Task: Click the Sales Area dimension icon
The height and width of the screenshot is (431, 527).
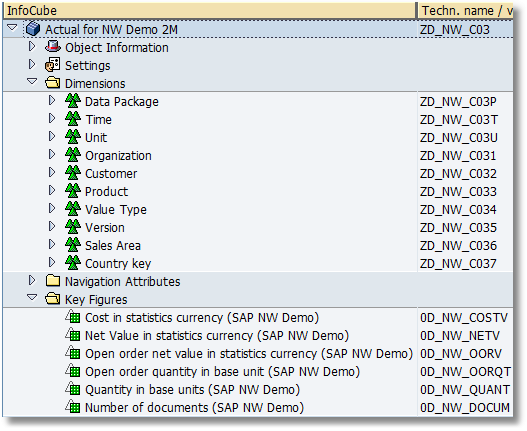Action: click(73, 245)
